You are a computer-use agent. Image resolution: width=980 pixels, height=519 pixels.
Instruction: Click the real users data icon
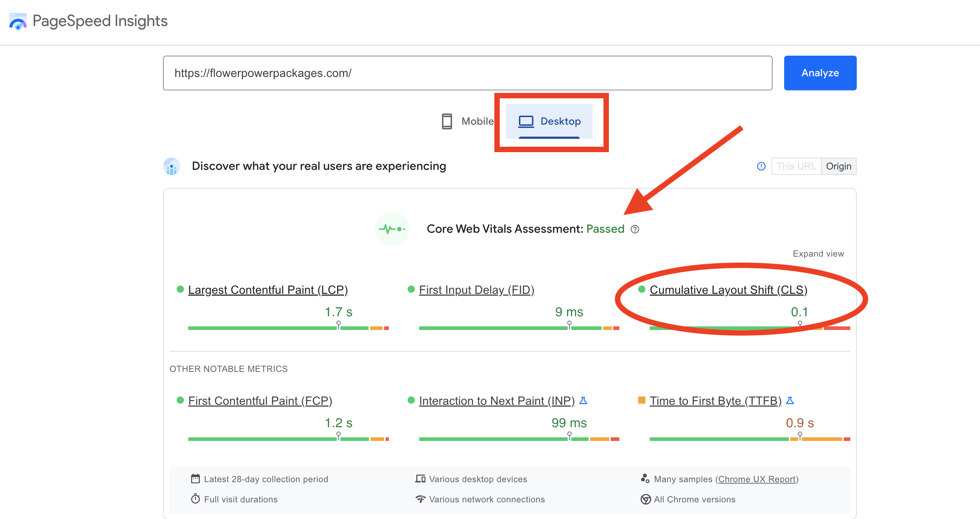[172, 166]
